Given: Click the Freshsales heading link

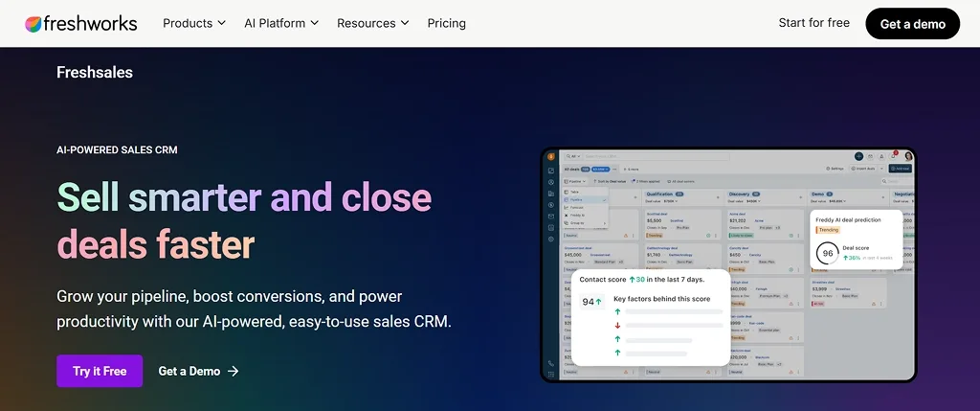Looking at the screenshot, I should (95, 73).
